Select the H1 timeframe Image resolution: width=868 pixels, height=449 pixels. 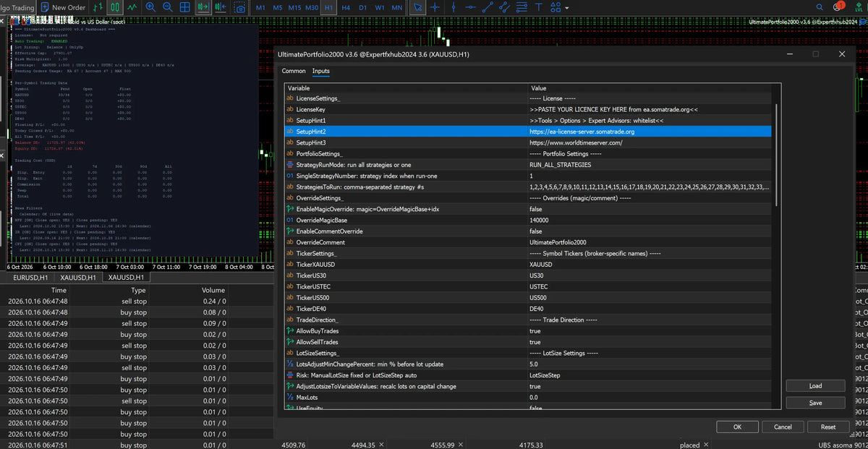click(x=329, y=7)
